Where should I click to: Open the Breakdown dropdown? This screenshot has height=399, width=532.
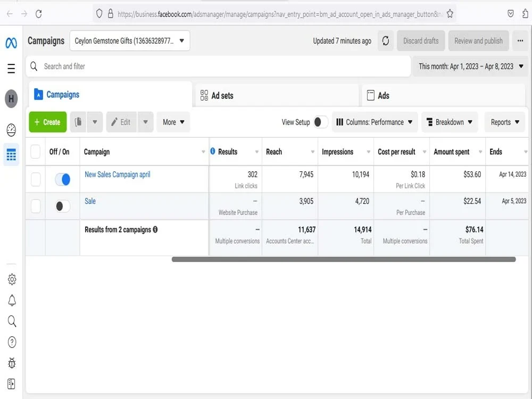click(449, 122)
